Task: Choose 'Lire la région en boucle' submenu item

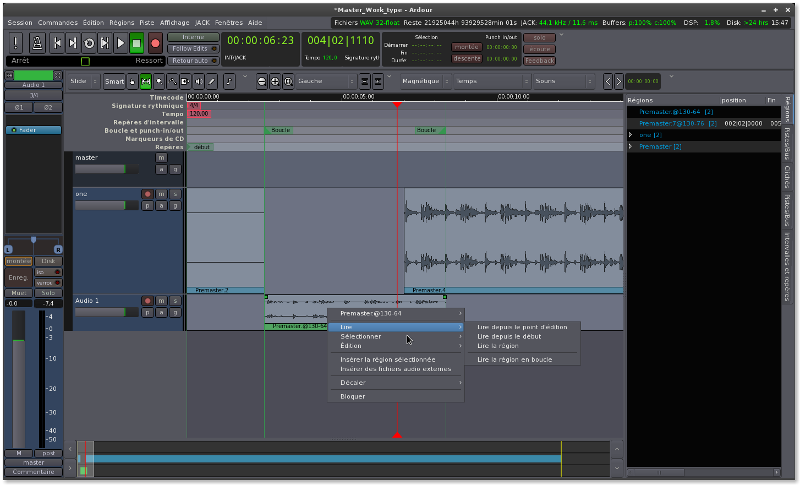Action: pos(514,358)
